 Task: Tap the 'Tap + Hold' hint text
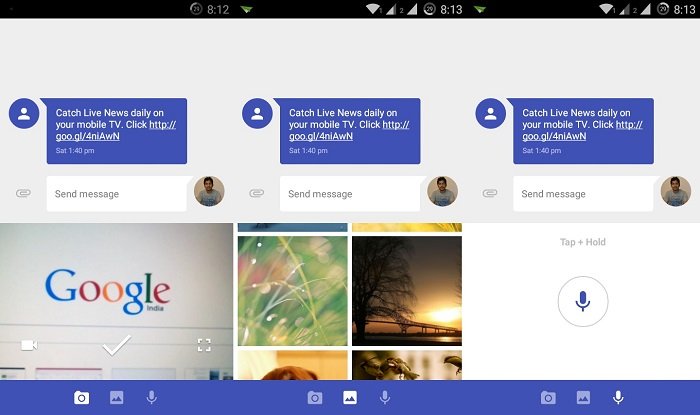coord(583,242)
